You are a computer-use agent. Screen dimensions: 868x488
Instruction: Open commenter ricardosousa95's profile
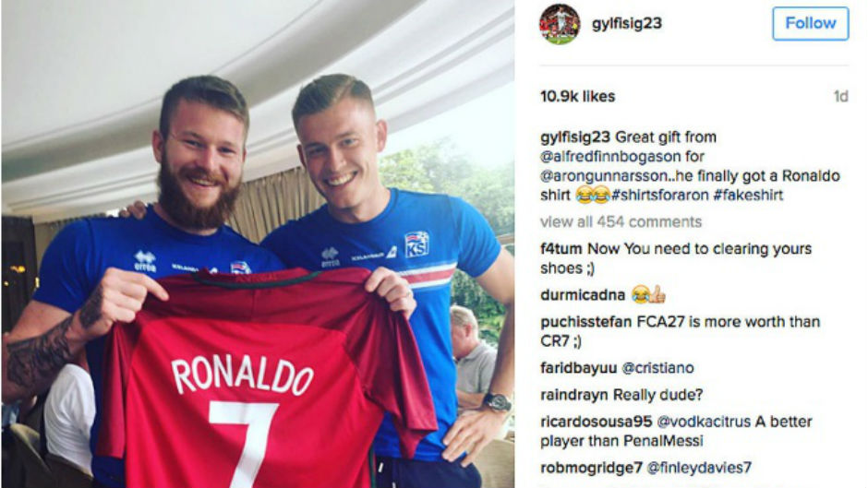pyautogui.click(x=596, y=422)
